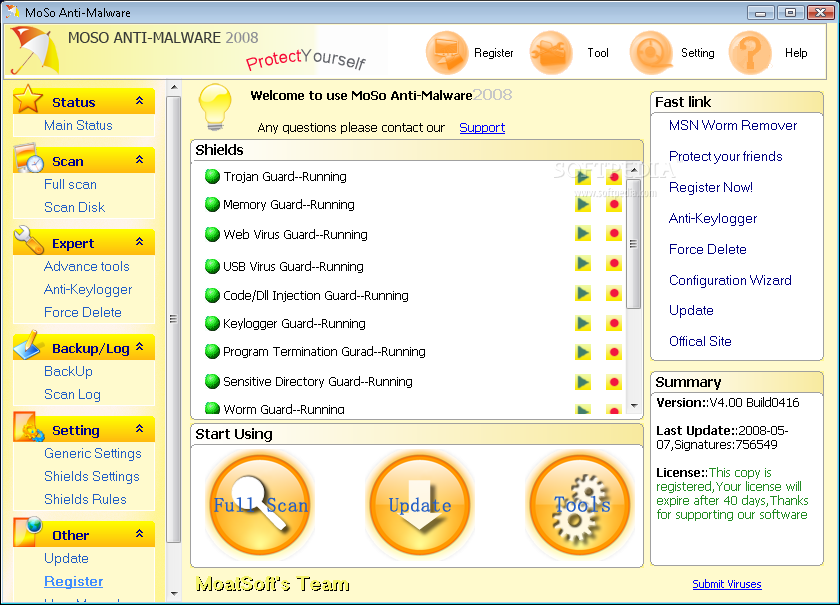Collapse the Setting section chevron
The width and height of the screenshot is (840, 605).
tap(140, 428)
